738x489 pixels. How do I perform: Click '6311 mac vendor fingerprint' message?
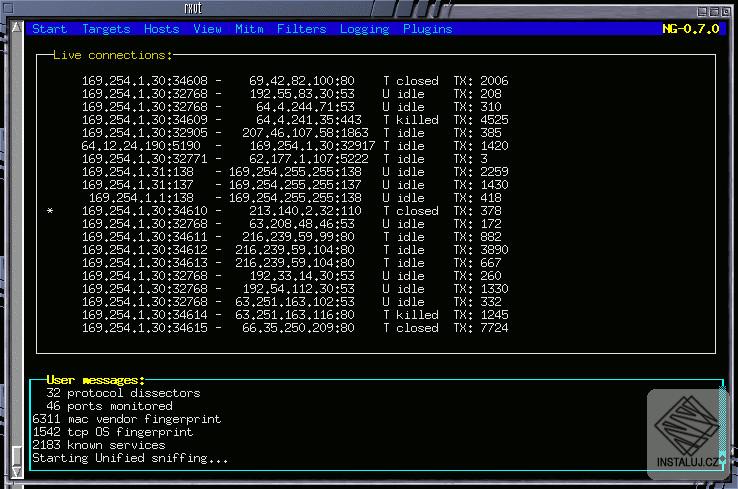click(127, 419)
